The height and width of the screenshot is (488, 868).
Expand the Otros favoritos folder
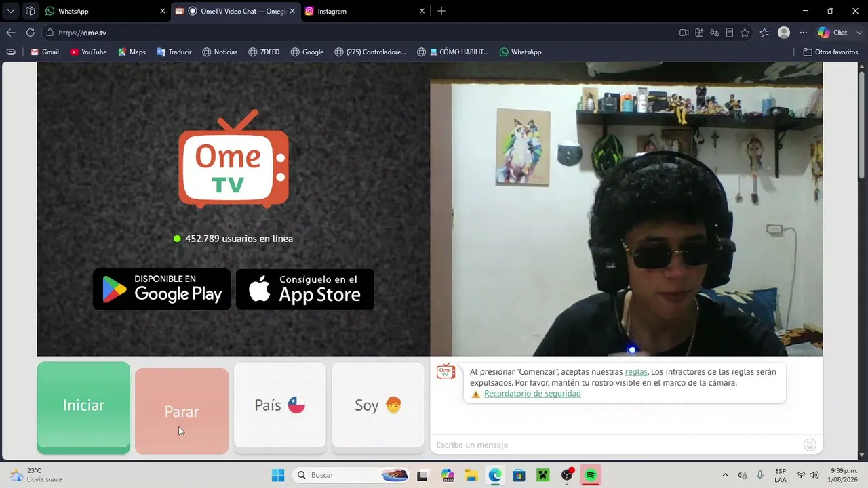tap(831, 52)
